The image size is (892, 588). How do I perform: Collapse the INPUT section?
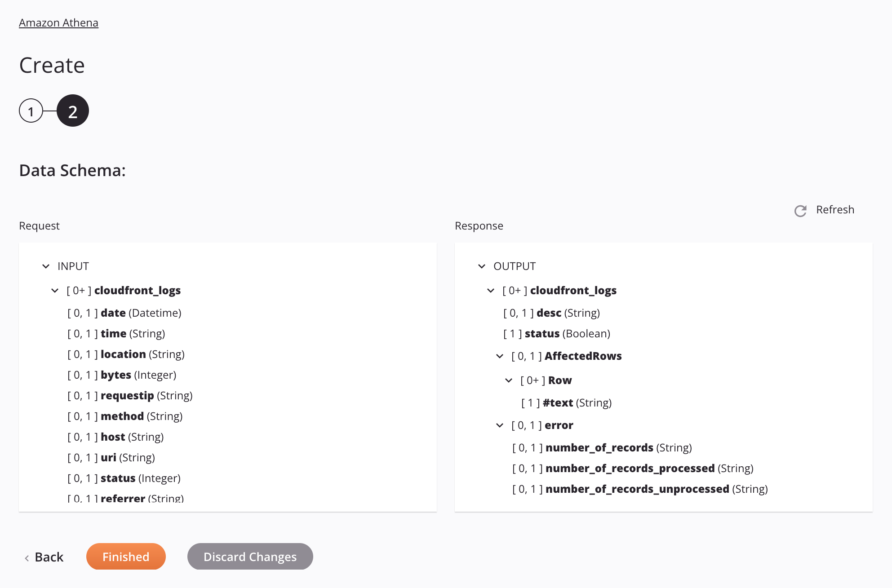(45, 265)
